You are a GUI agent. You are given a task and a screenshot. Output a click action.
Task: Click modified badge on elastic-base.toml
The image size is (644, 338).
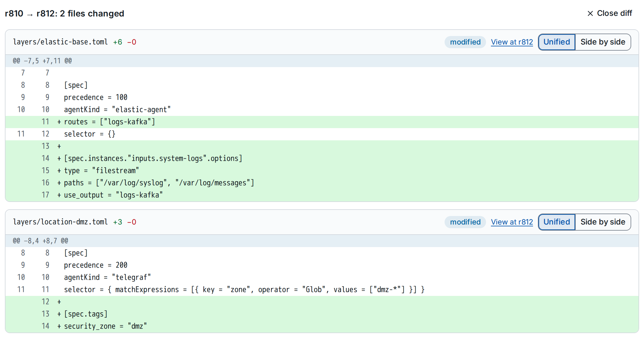click(465, 42)
